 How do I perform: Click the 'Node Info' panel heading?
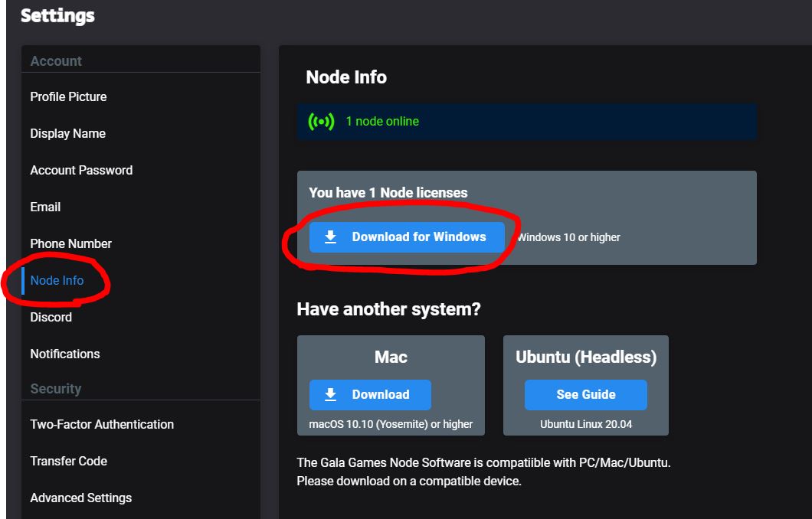(346, 77)
